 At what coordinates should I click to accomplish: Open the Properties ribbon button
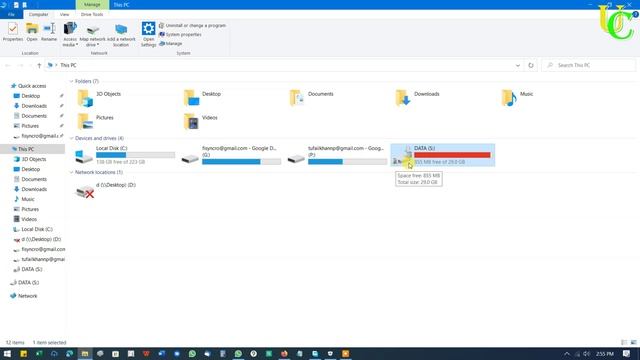pyautogui.click(x=13, y=32)
